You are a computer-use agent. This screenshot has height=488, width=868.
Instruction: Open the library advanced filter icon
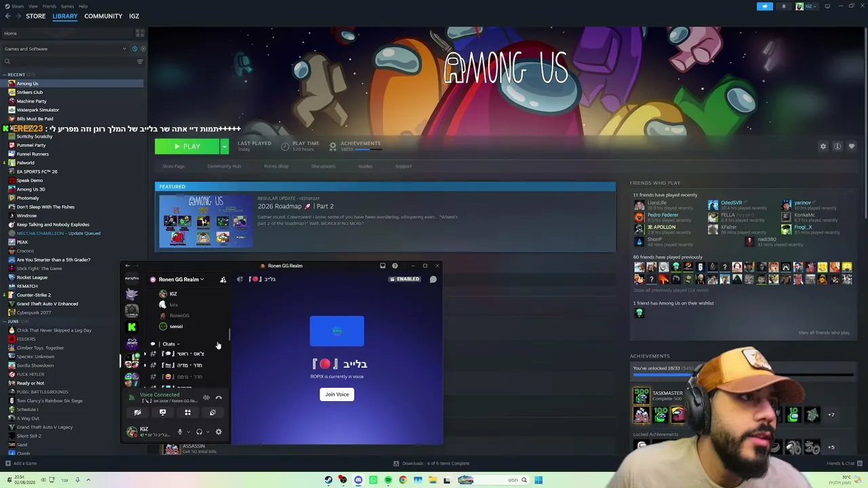coord(140,62)
